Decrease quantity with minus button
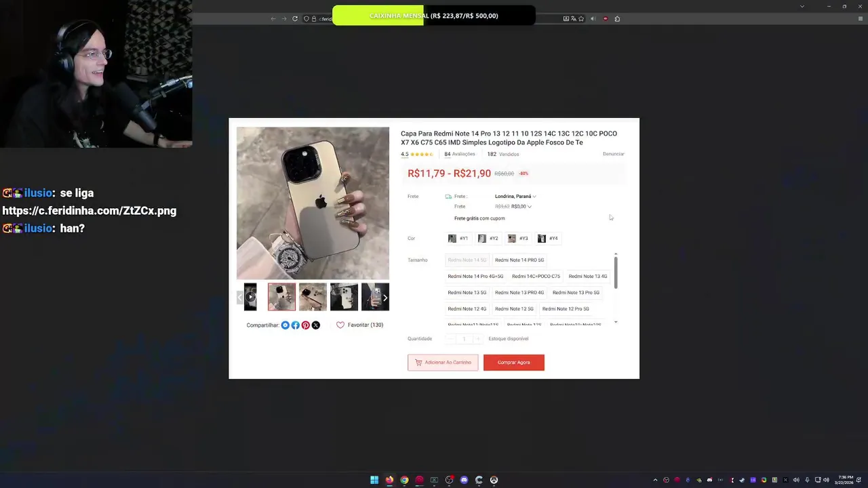The height and width of the screenshot is (488, 868). point(450,339)
